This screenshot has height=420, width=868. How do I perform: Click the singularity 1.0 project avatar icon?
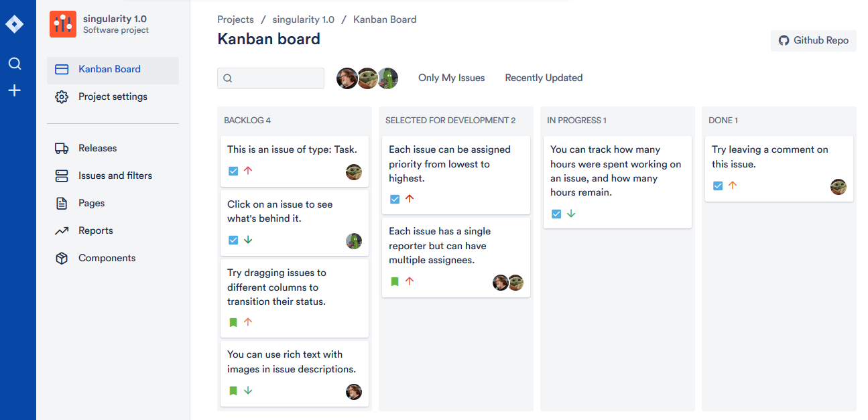[x=63, y=24]
